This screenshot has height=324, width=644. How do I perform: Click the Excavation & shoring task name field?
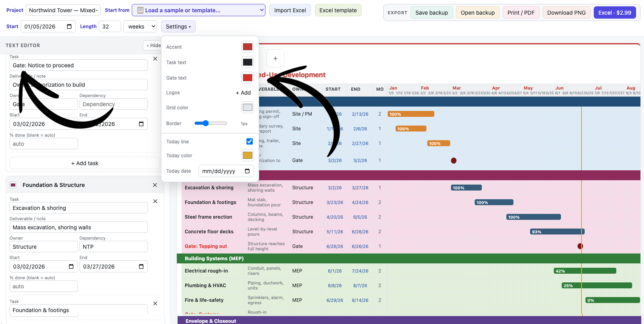coord(79,208)
